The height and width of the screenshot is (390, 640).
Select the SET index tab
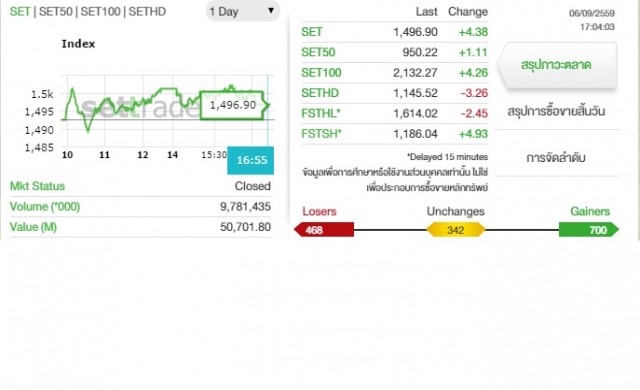point(20,11)
